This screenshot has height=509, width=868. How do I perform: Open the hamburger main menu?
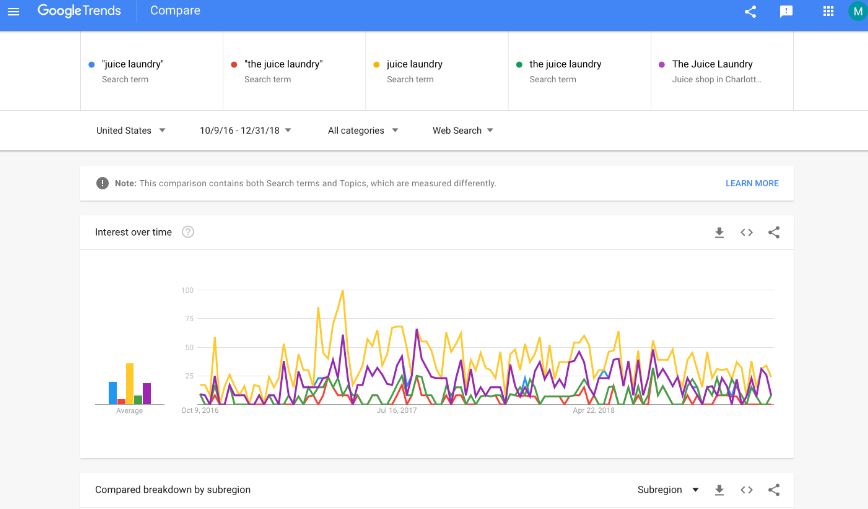pos(13,11)
